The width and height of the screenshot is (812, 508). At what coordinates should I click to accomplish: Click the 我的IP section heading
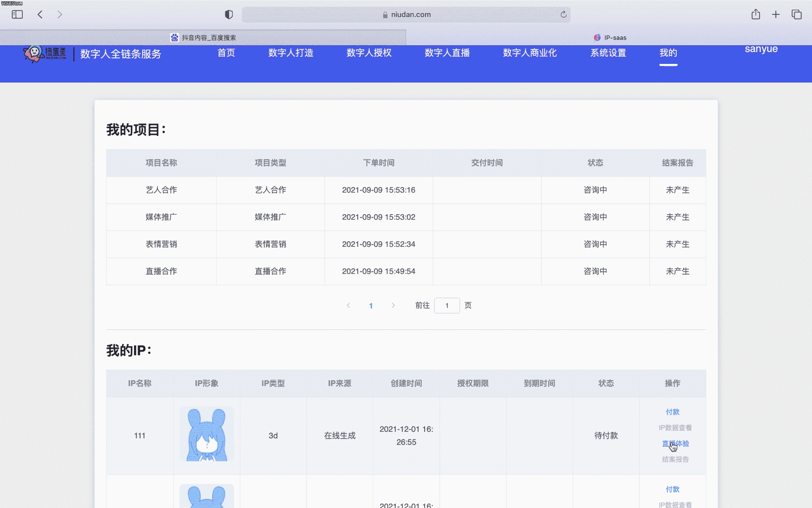point(129,351)
